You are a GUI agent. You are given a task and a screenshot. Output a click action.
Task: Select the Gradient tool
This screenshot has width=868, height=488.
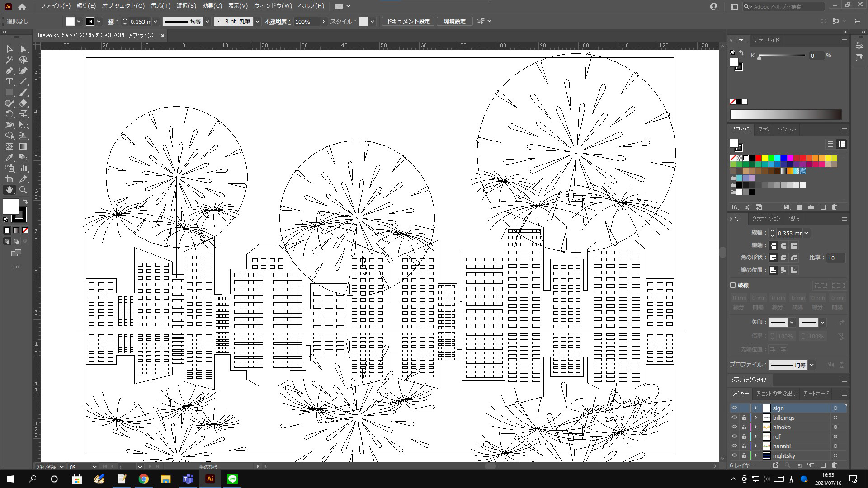[23, 146]
